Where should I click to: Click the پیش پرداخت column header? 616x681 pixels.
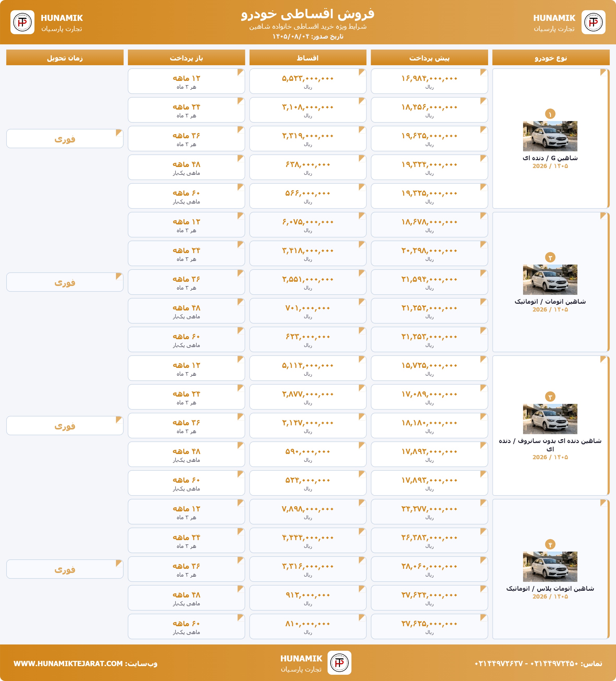pos(429,57)
